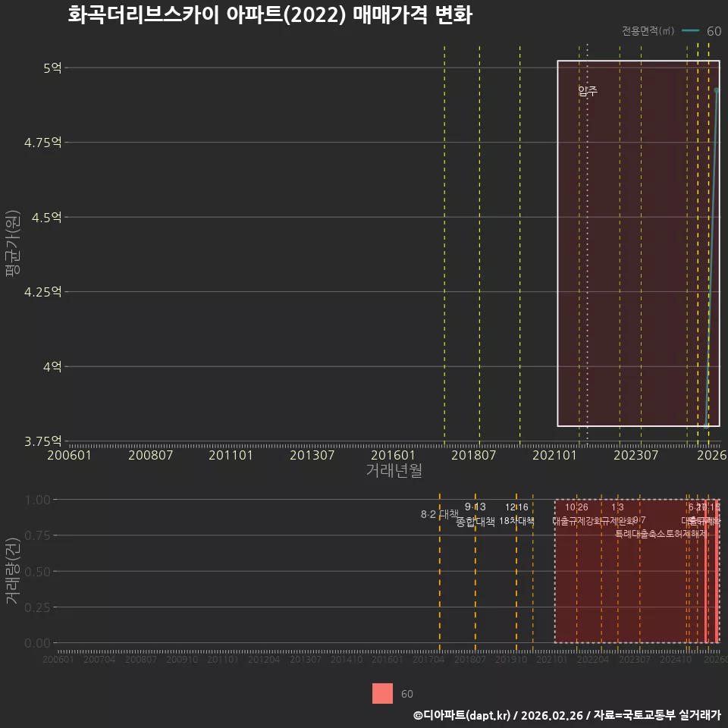Click 200704 on the volume chart x-axis
The height and width of the screenshot is (728, 728).
(x=99, y=659)
